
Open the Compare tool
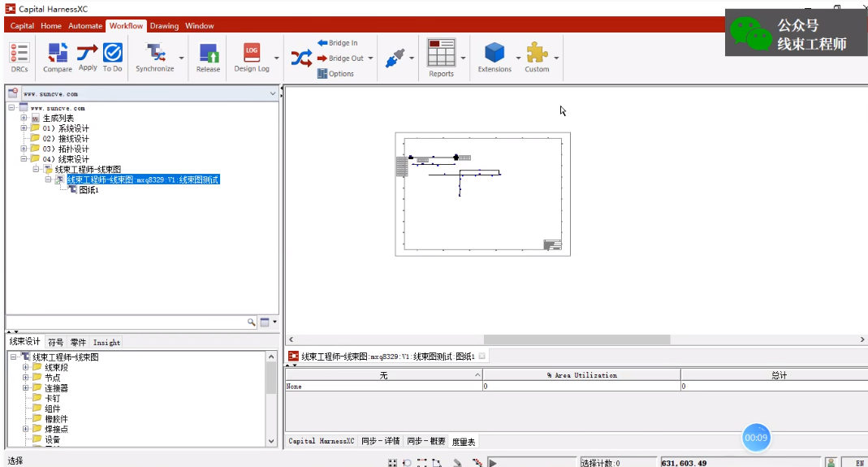pos(58,58)
